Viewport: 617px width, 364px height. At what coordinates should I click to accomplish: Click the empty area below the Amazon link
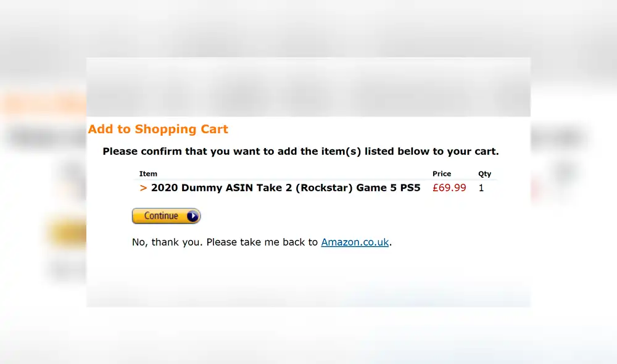point(308,271)
